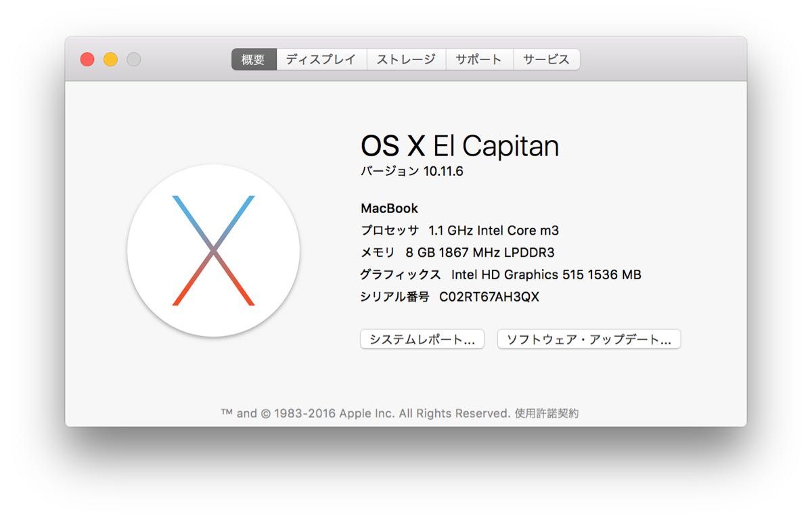Minimize the window with the yellow button
The height and width of the screenshot is (520, 812).
110,60
